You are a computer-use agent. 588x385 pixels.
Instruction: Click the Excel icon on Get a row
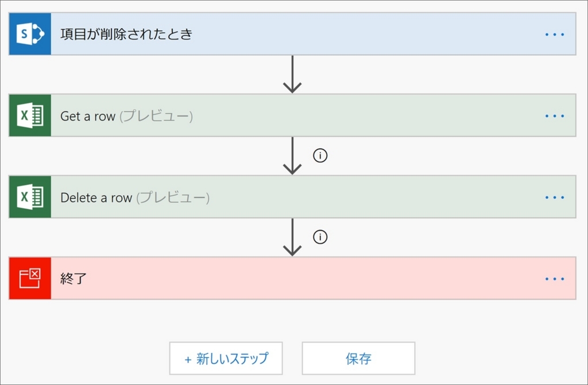coord(29,115)
